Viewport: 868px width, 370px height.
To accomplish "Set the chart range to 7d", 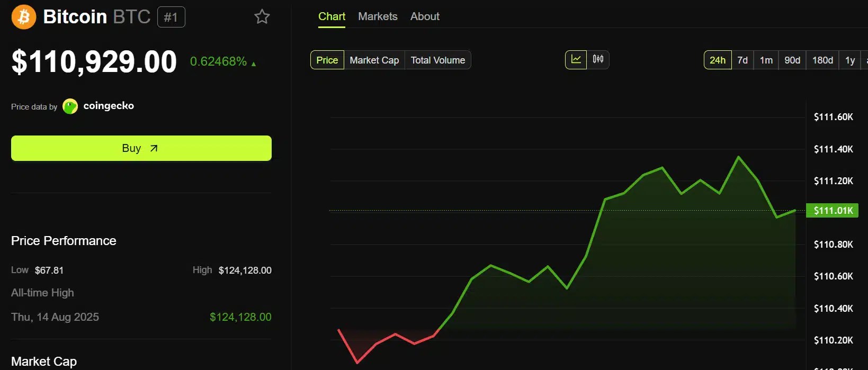I will [742, 60].
